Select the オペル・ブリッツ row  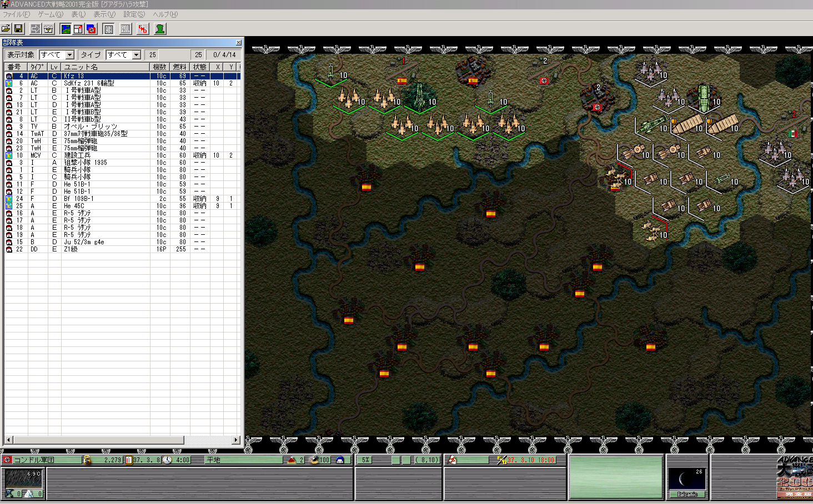(x=122, y=127)
